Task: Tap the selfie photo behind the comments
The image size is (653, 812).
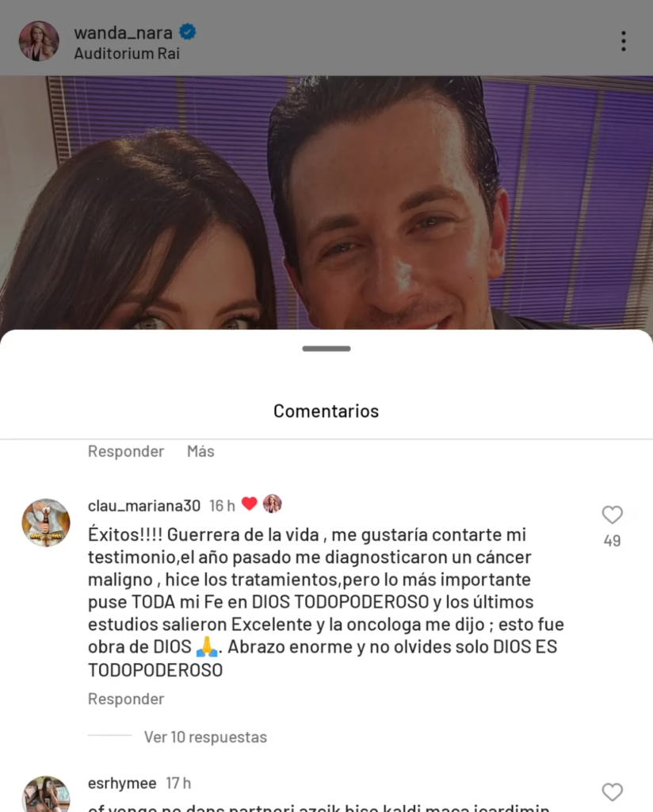Action: (x=326, y=203)
